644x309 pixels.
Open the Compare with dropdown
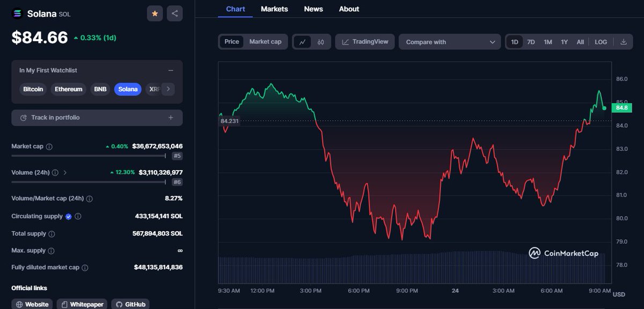point(450,42)
